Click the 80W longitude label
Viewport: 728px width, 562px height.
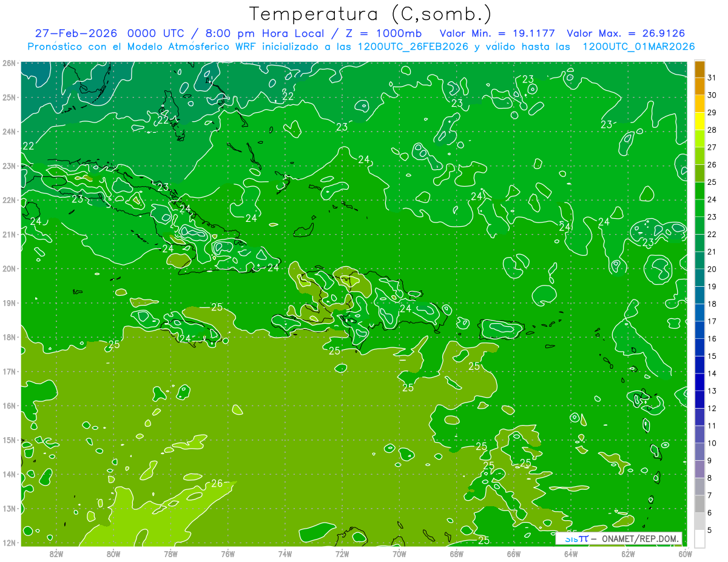pos(113,554)
